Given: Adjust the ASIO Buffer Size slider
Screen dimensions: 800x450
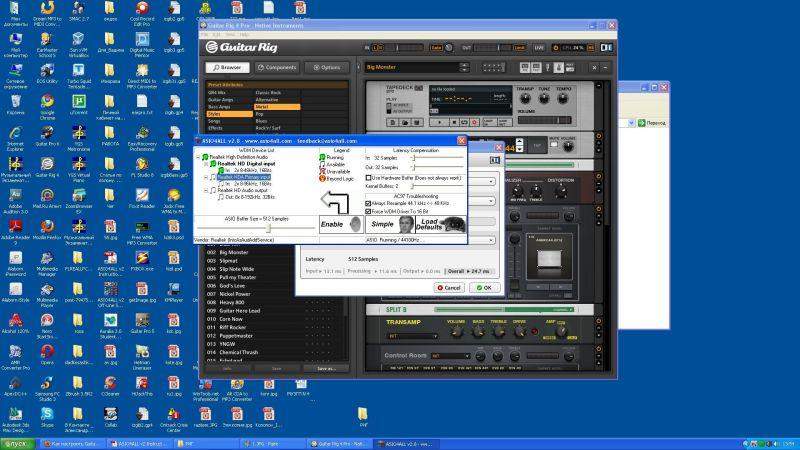Looking at the screenshot, I should pos(268,228).
